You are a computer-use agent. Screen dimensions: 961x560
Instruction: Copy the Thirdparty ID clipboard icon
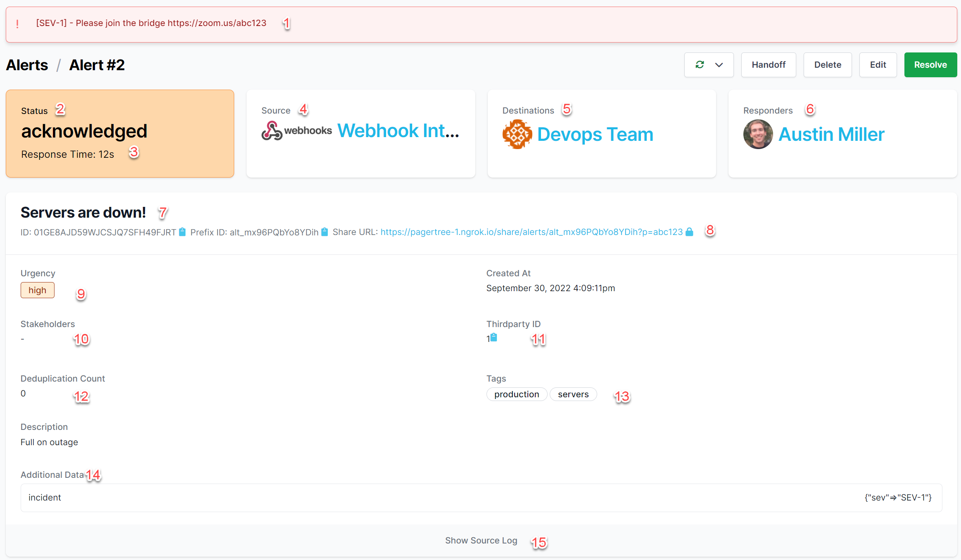click(x=494, y=338)
